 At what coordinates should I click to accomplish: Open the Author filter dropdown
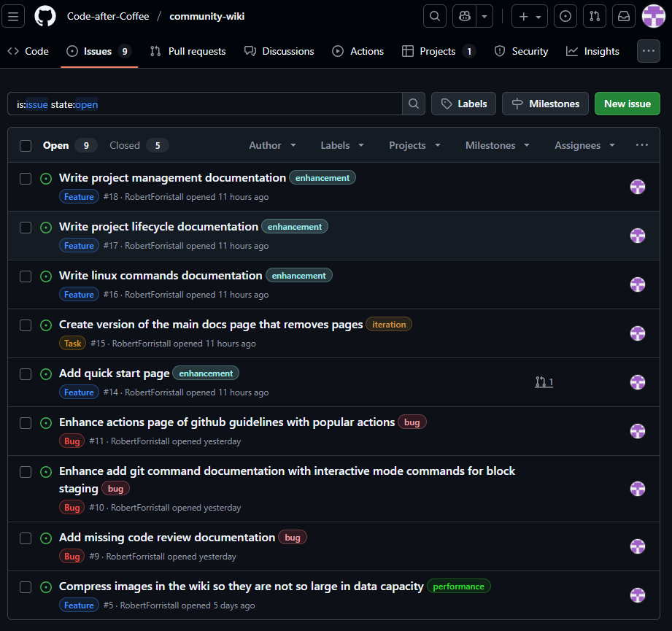click(x=272, y=145)
